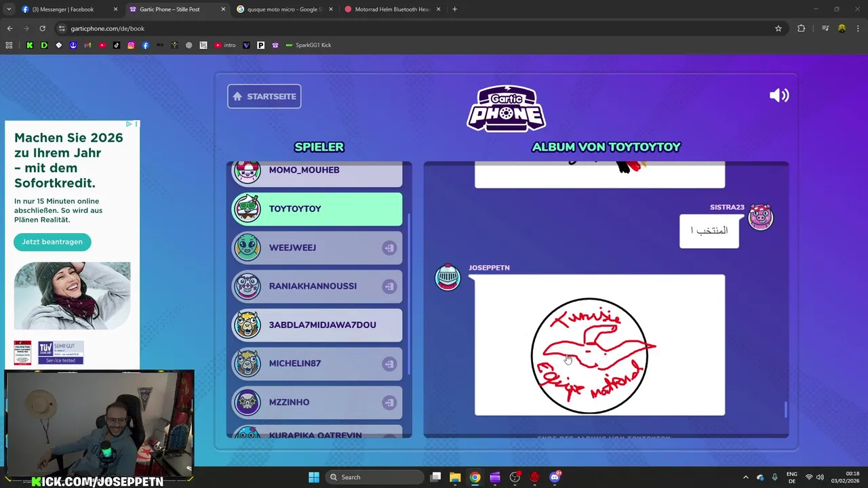
Task: Mute the Gartic Phone sound speaker icon
Action: pyautogui.click(x=779, y=96)
